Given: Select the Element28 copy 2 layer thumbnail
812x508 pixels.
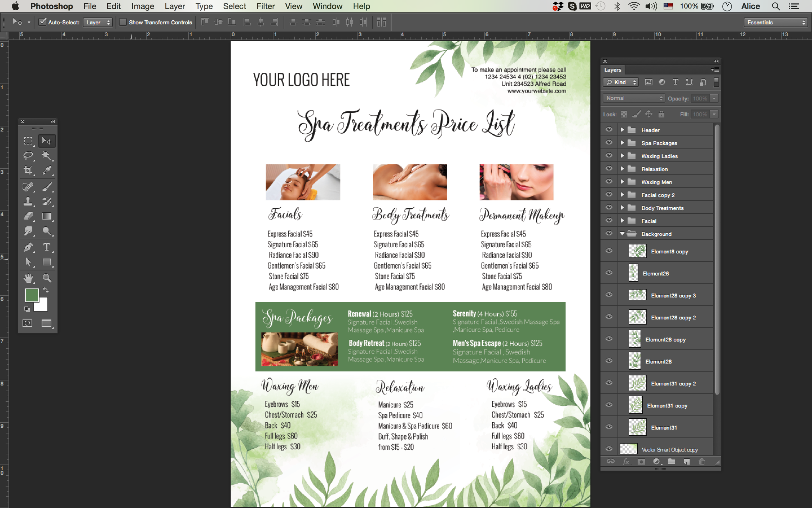Looking at the screenshot, I should (x=637, y=317).
